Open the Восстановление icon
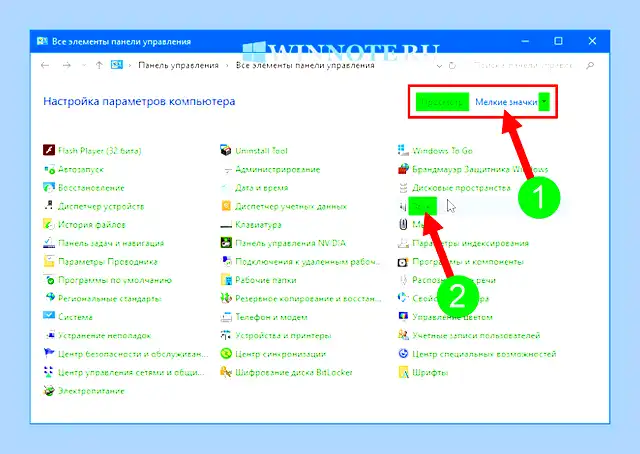640x454 pixels. [x=49, y=187]
